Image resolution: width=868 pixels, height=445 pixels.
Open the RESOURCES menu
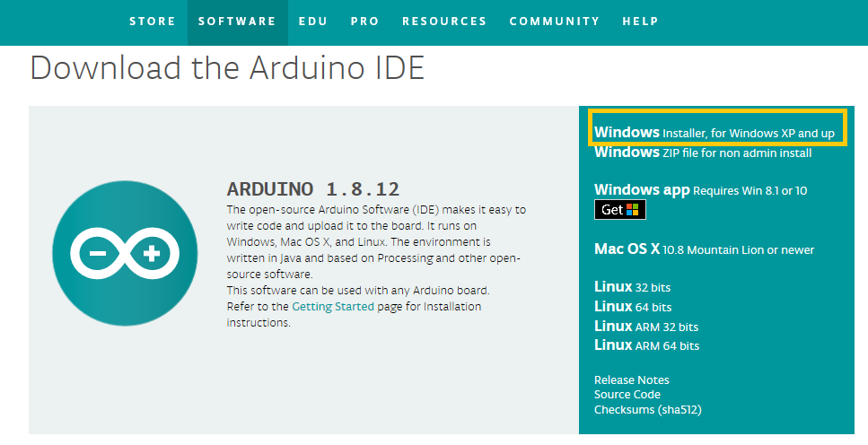(x=444, y=22)
